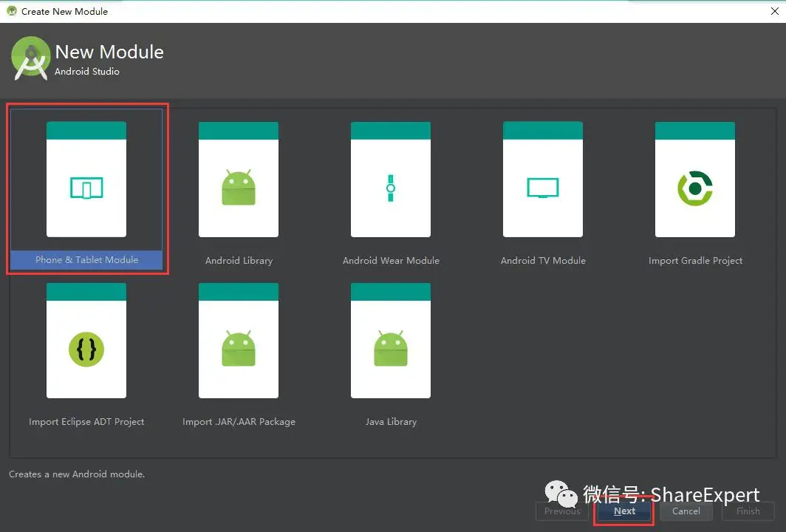
Task: Click the title bar Android Studio icon
Action: pyautogui.click(x=12, y=10)
